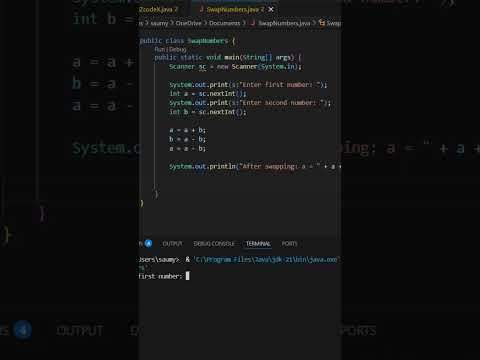Click the Java file icon on SwapNumbers.java tab
Screen dimensions: 480x360
[201, 9]
